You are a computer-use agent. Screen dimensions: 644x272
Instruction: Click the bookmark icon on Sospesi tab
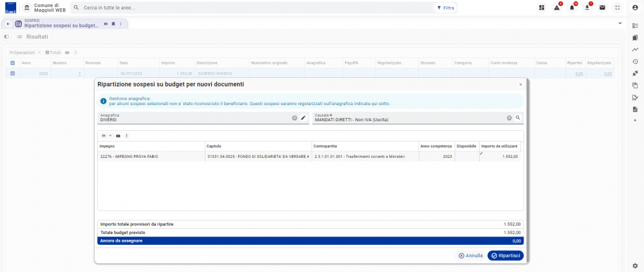[x=113, y=24]
